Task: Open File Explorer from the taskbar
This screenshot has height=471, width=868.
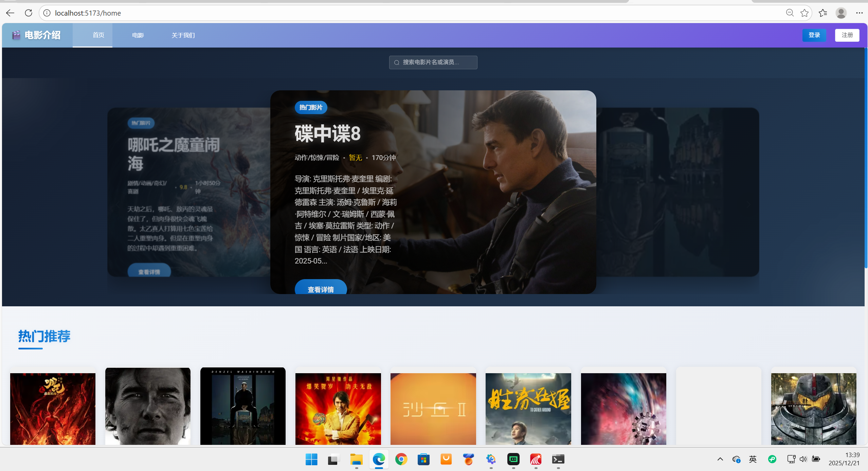Action: (x=357, y=459)
